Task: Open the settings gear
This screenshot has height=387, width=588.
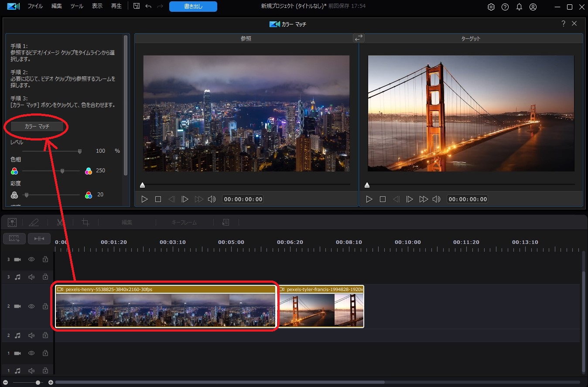Action: click(x=491, y=7)
